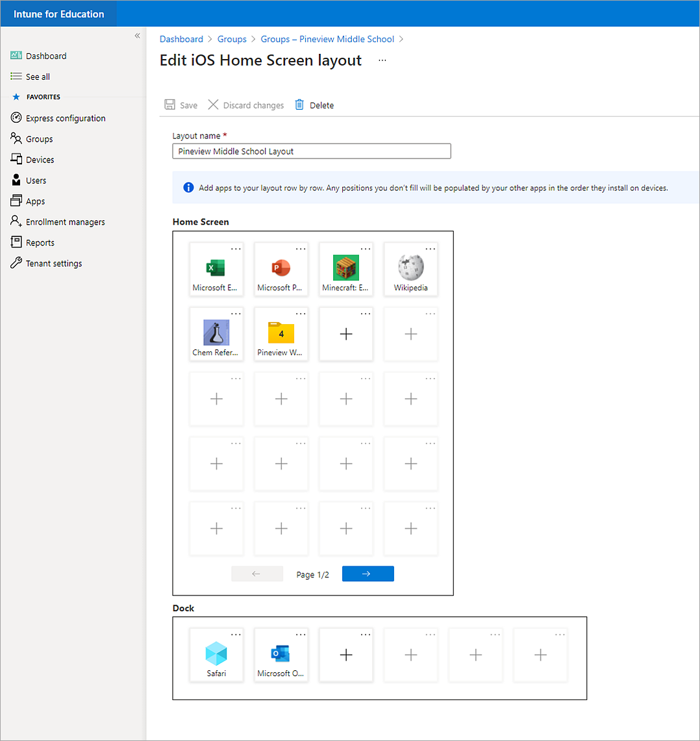The width and height of the screenshot is (700, 741).
Task: Open the Pineview W... folder tile
Action: point(281,334)
